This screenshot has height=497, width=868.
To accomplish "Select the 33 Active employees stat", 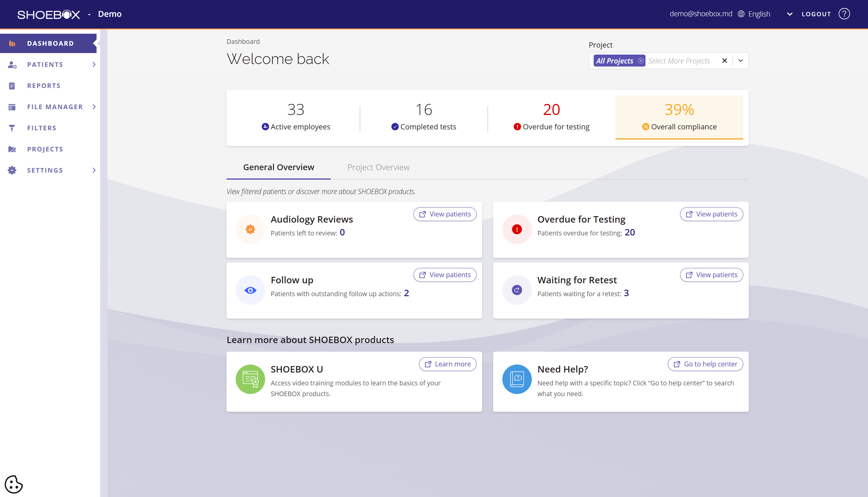I will tap(295, 117).
